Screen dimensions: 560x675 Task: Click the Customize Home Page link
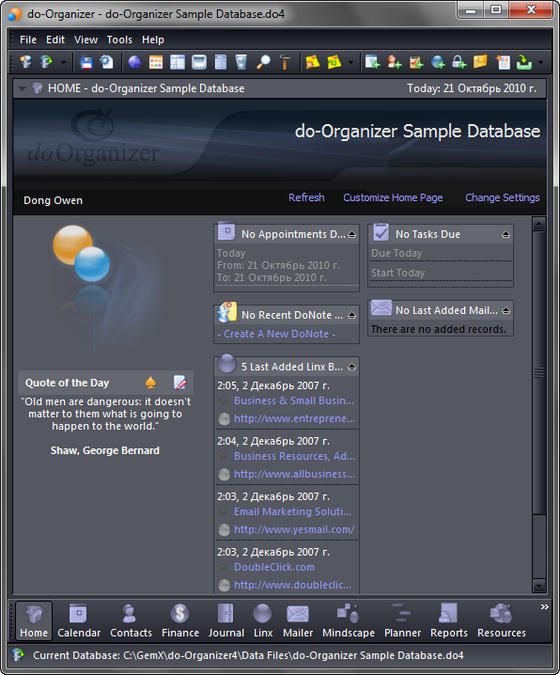point(393,198)
